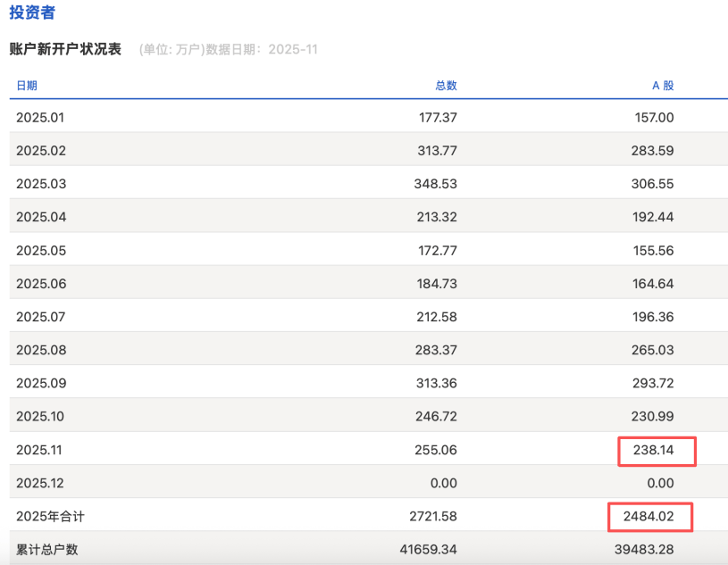Click the 2025.01 date row

(x=38, y=117)
